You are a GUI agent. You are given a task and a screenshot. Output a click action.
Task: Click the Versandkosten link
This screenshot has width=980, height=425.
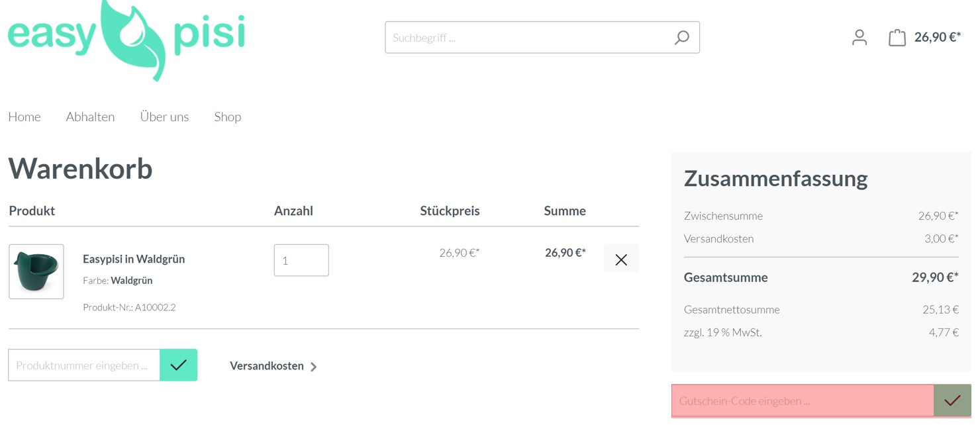pos(267,365)
